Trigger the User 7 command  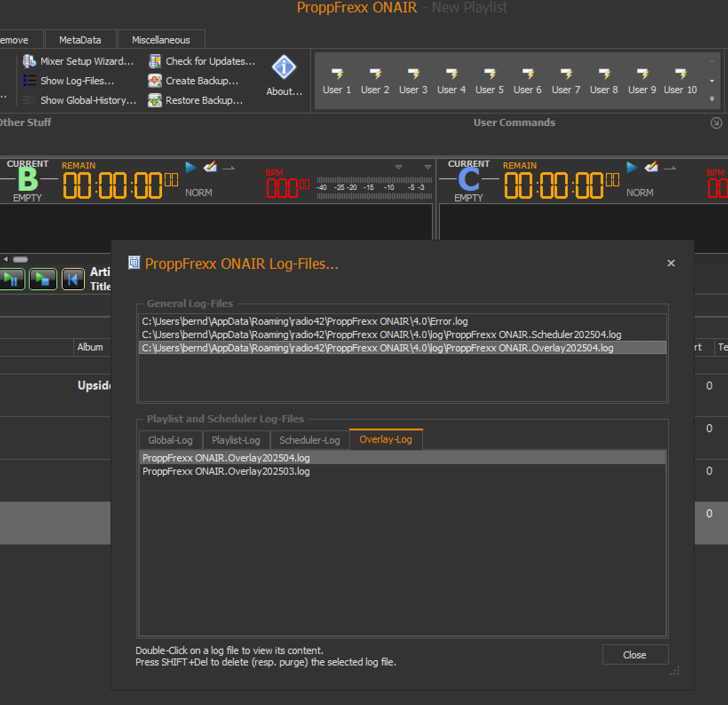566,81
